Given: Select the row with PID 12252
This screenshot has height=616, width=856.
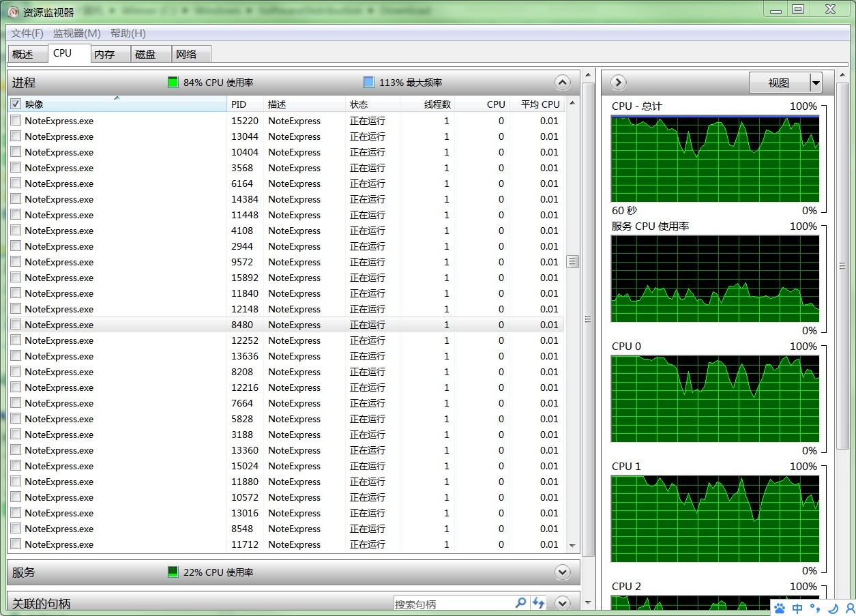Looking at the screenshot, I should [x=286, y=340].
